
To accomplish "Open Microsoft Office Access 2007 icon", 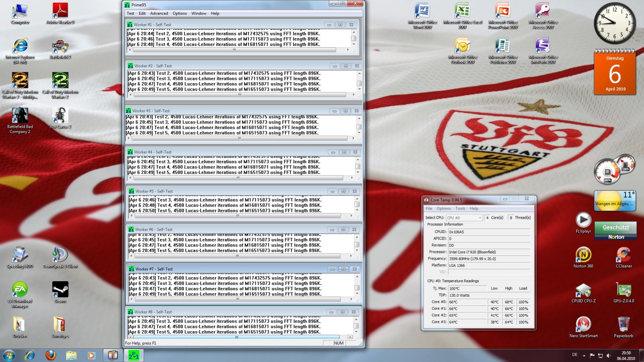I will click(543, 16).
